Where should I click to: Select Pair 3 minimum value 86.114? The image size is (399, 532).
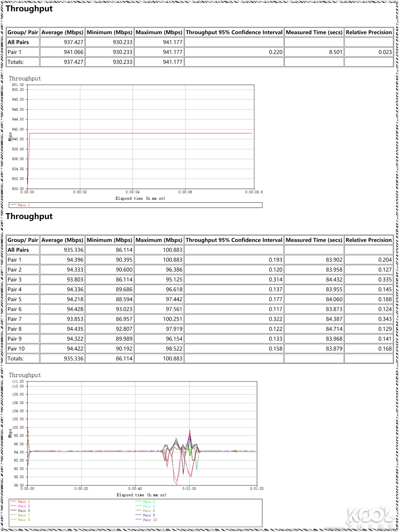tap(124, 280)
